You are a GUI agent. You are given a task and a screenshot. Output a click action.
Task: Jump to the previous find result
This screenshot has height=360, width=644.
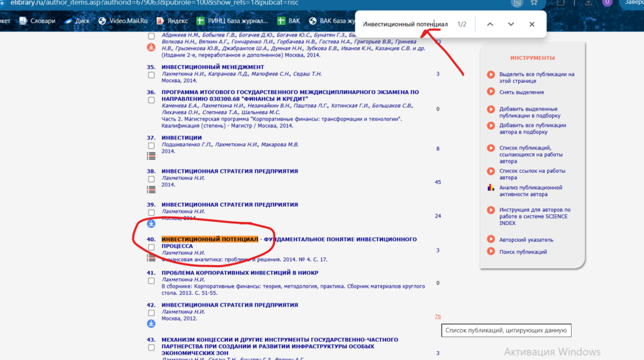coord(490,25)
